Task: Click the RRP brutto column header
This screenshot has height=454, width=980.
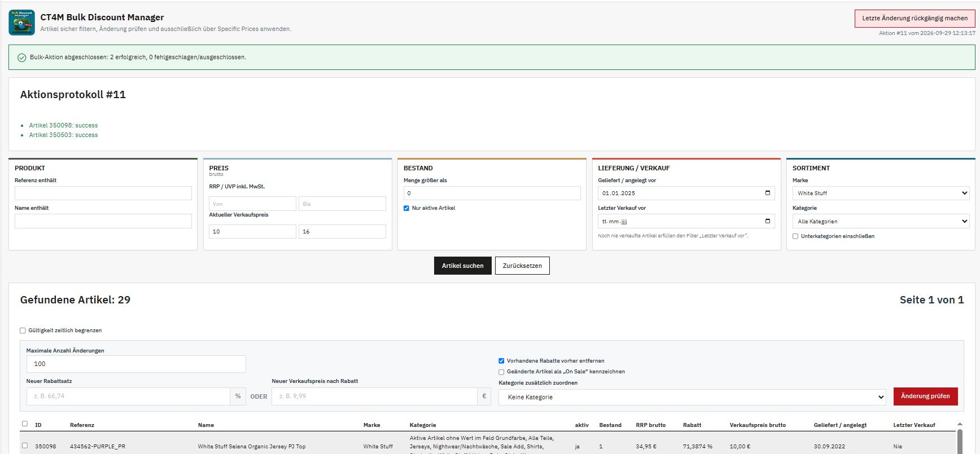Action: tap(651, 425)
